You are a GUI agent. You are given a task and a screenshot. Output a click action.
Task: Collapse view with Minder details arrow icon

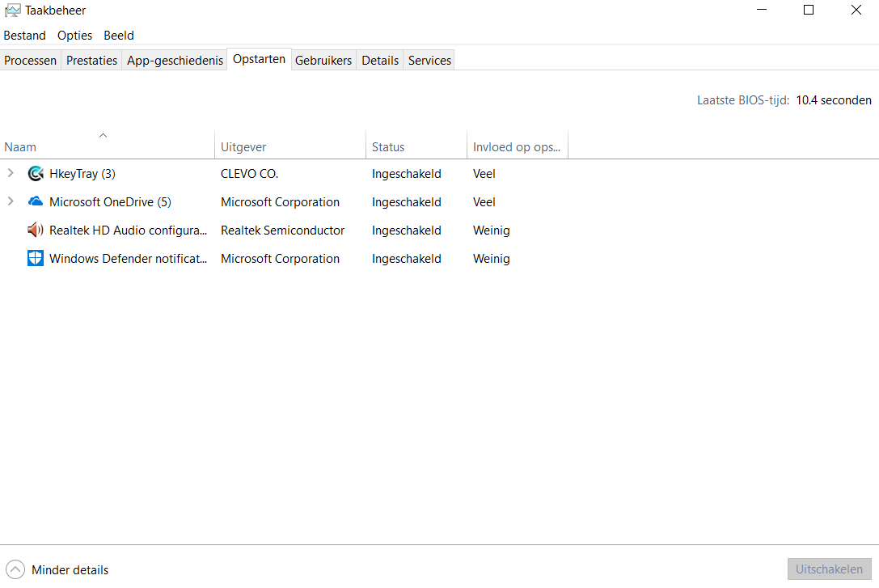click(x=15, y=570)
